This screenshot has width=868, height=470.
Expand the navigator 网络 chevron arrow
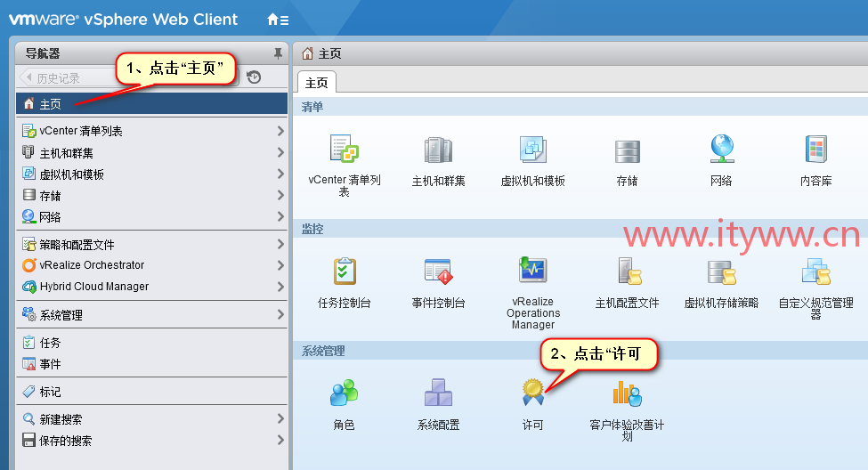[x=280, y=216]
